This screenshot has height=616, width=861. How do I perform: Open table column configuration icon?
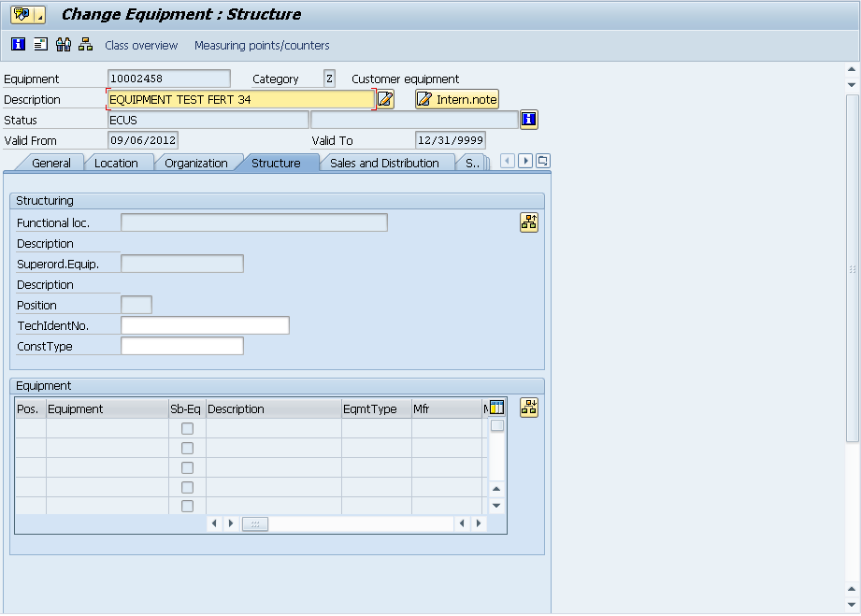coord(496,408)
